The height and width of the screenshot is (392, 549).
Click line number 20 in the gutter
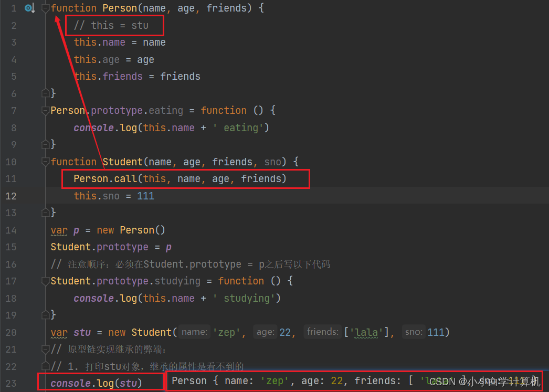(11, 332)
